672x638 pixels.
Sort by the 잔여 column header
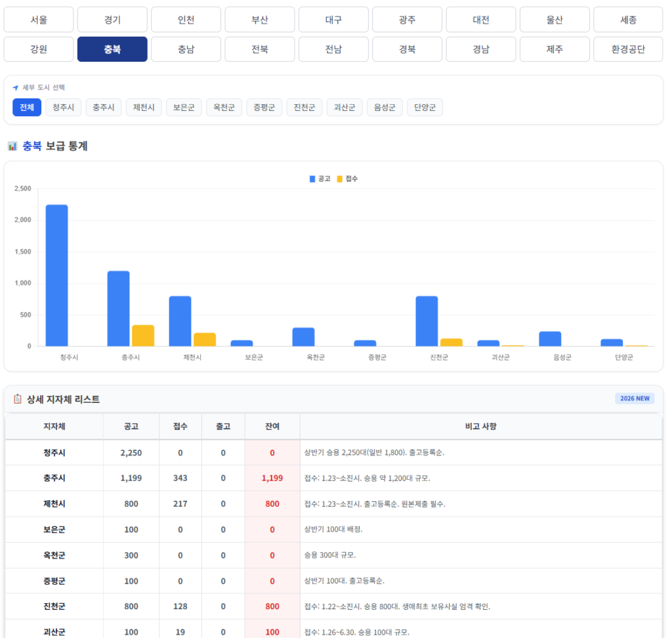click(x=272, y=427)
